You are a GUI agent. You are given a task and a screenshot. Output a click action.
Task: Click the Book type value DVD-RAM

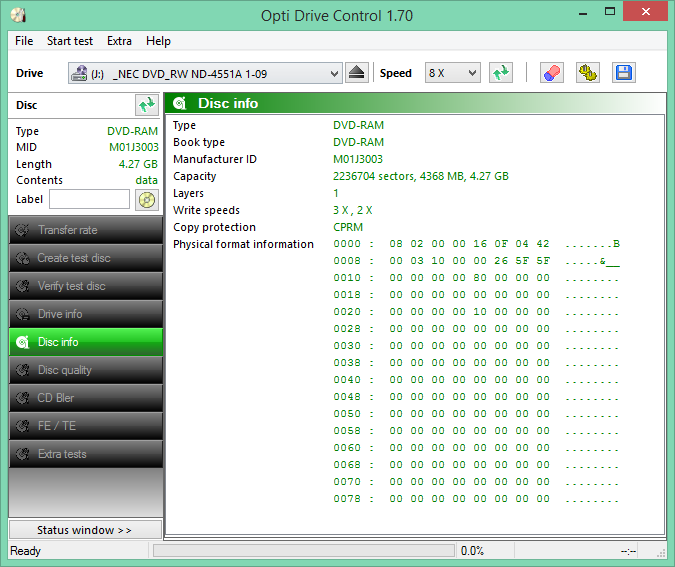click(x=358, y=142)
